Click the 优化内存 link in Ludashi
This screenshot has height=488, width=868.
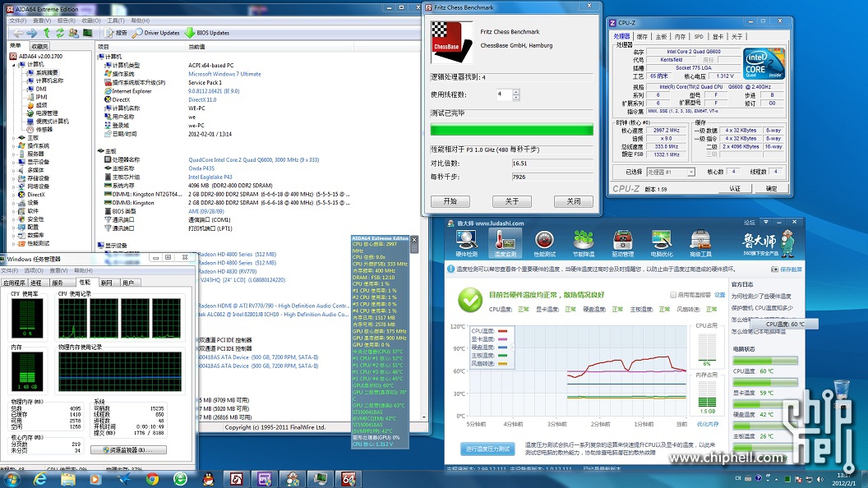coord(708,425)
